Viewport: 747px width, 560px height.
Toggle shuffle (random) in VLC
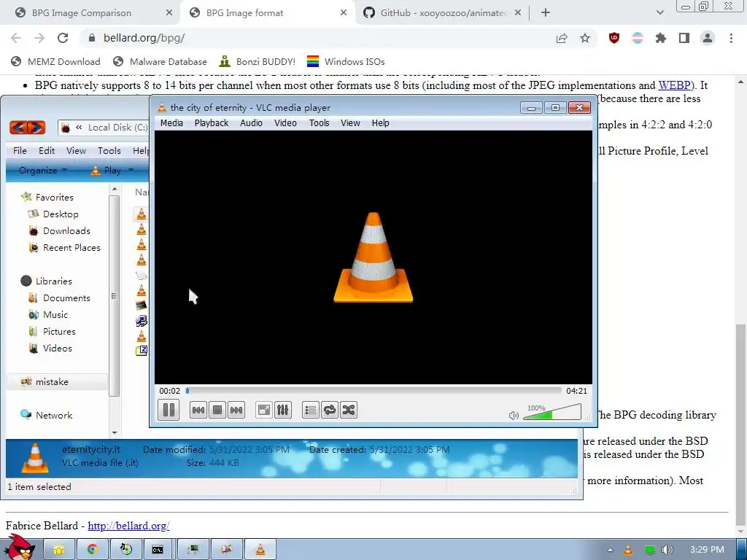(349, 410)
